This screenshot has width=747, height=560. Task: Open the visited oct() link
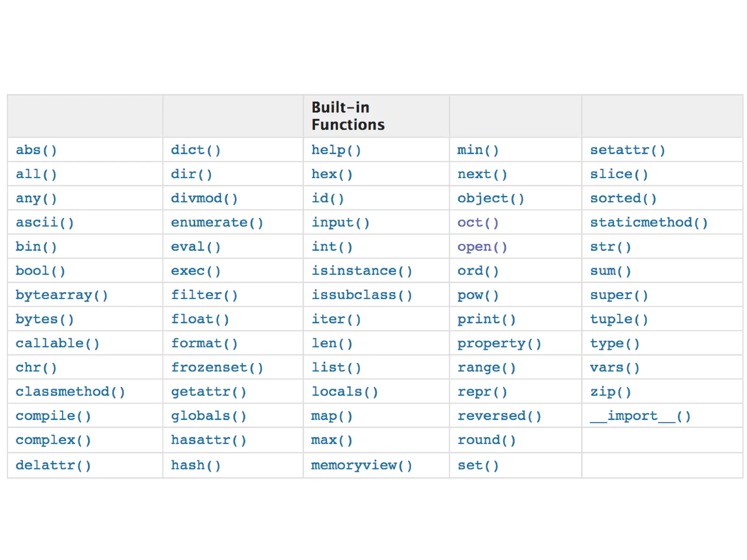point(478,223)
